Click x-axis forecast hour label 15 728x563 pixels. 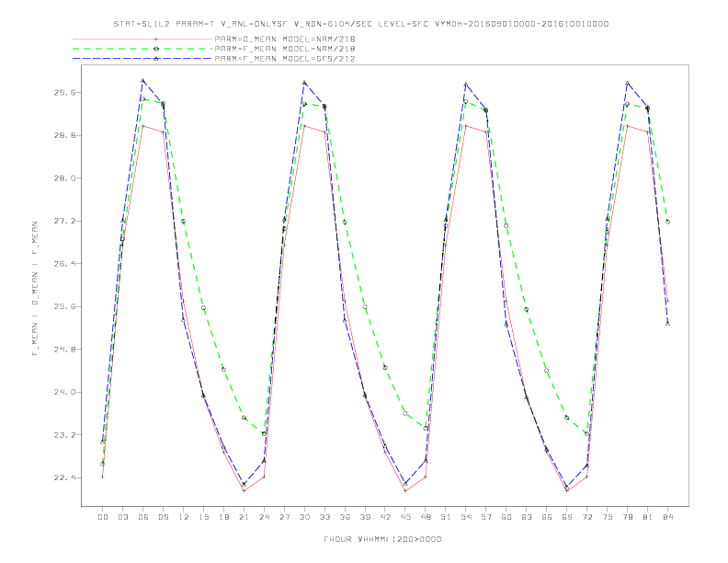click(203, 517)
